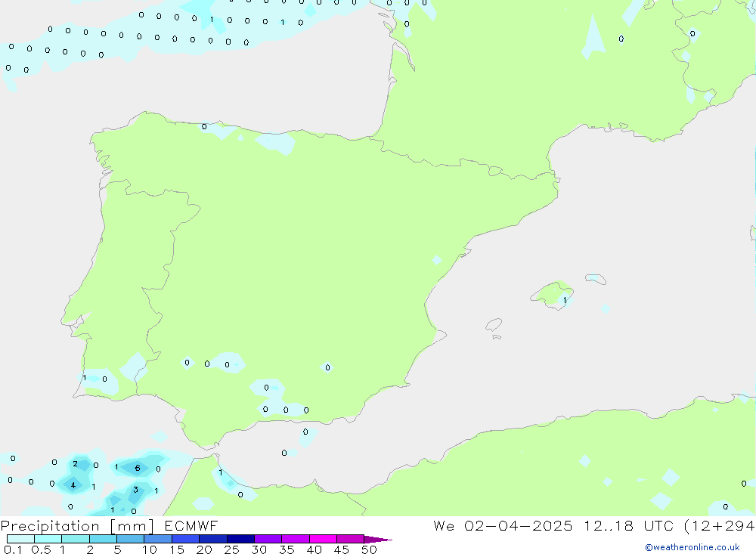Pick the 35–40 mm purple legend swatch
Screen dimensions: 756x554
point(296,539)
